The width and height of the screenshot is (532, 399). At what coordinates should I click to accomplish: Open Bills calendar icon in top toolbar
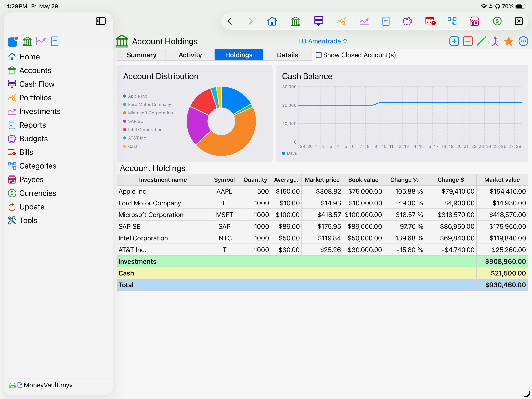[x=430, y=21]
